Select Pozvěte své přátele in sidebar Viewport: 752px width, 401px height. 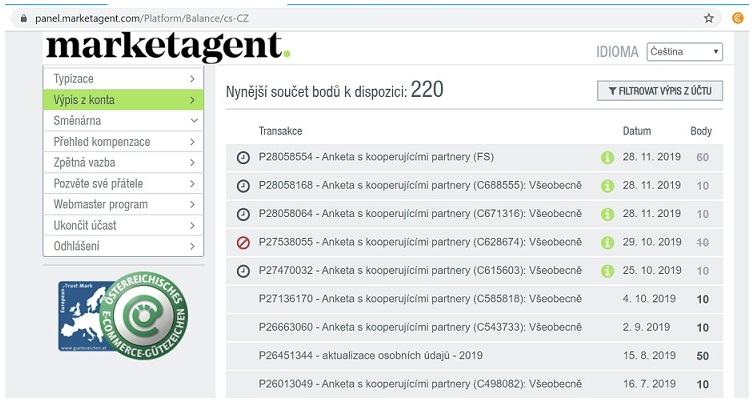[x=123, y=183]
